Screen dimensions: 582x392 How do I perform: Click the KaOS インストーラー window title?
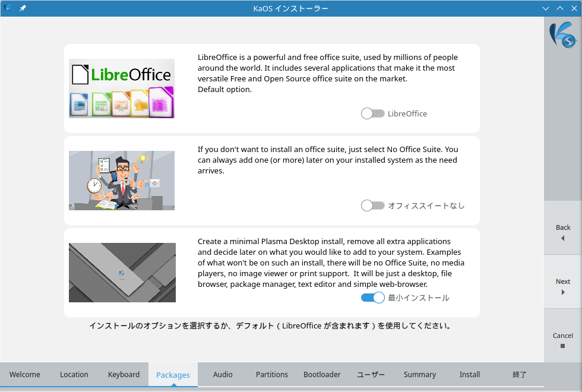(x=290, y=8)
